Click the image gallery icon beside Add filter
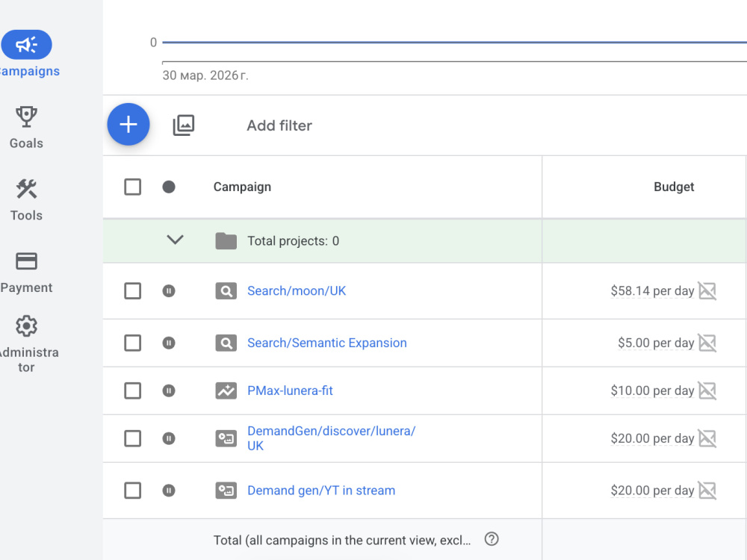The image size is (747, 560). [184, 125]
